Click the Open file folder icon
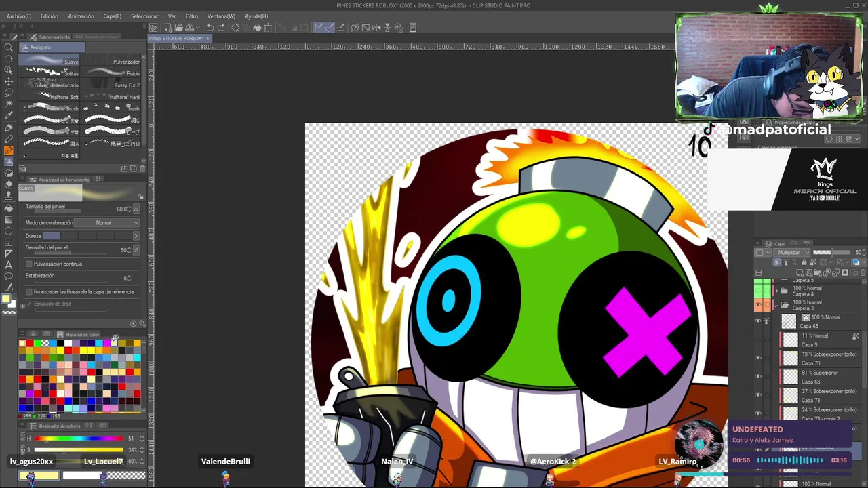Image resolution: width=868 pixels, height=488 pixels. click(178, 28)
